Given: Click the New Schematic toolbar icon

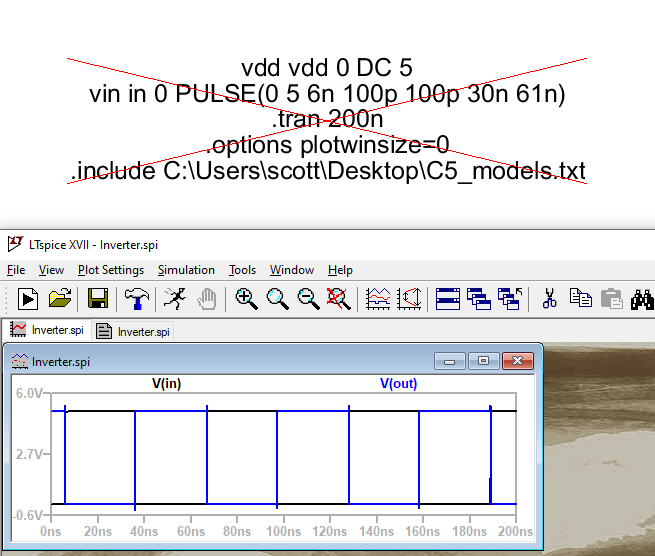Looking at the screenshot, I should (28, 298).
